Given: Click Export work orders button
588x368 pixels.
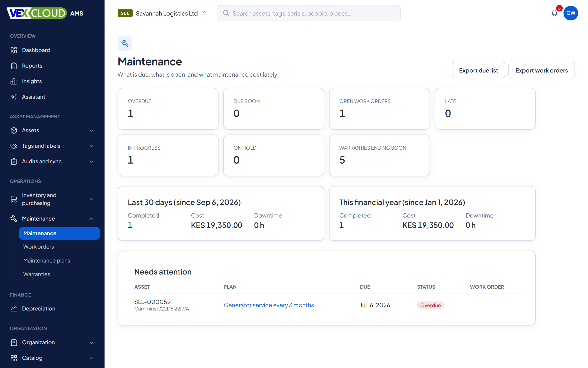Looking at the screenshot, I should click(x=541, y=70).
